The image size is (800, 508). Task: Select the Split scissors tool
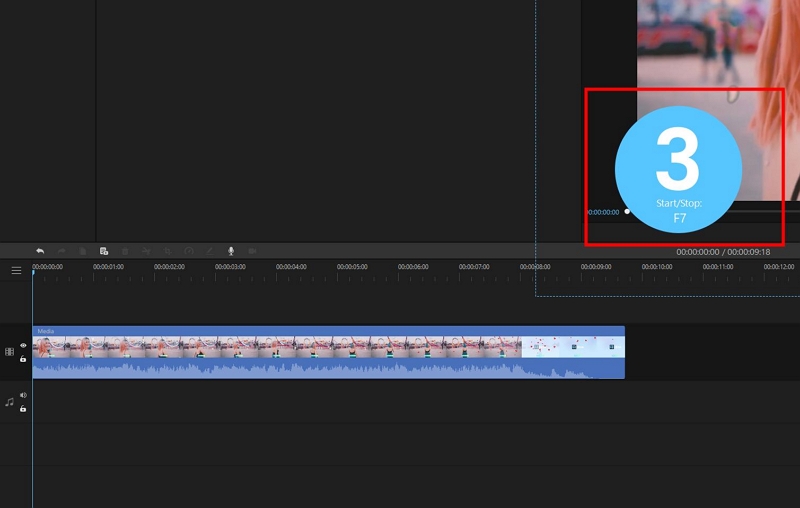coord(146,251)
